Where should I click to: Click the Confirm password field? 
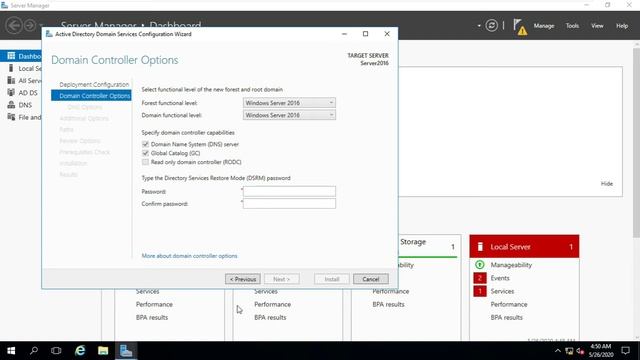pos(289,204)
